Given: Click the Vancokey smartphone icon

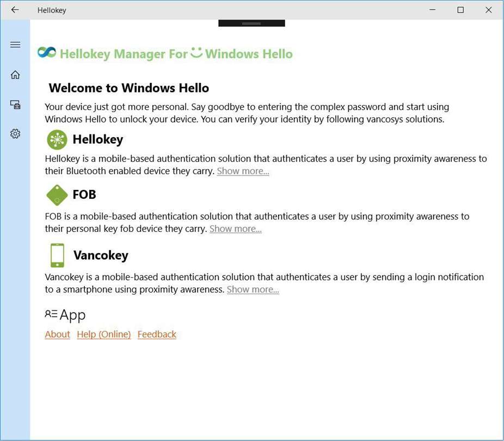Looking at the screenshot, I should coord(57,255).
